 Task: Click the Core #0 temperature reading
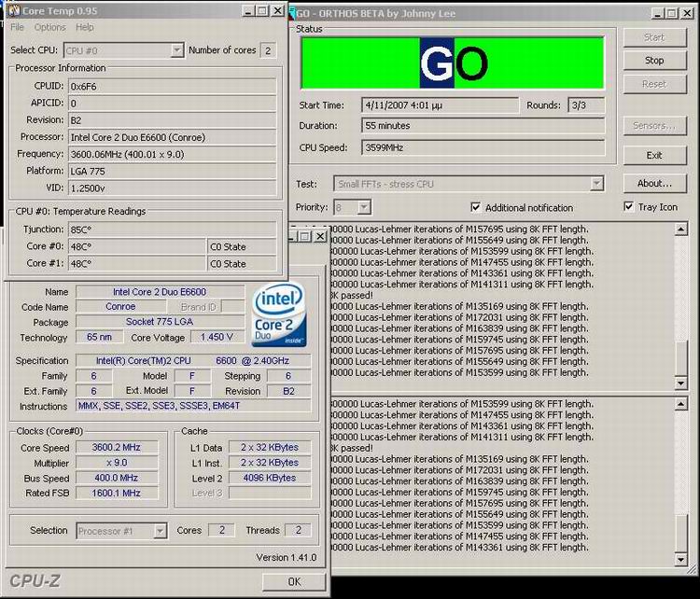pyautogui.click(x=136, y=246)
